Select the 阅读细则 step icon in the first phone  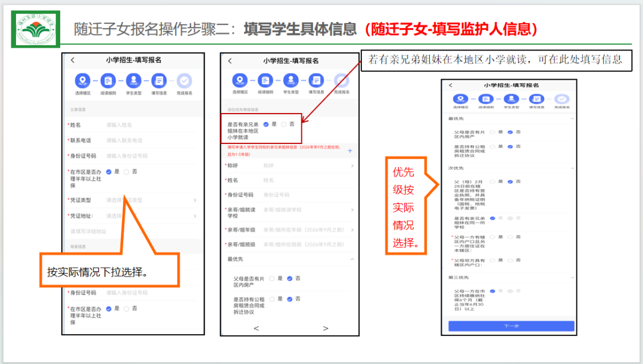[x=108, y=81]
